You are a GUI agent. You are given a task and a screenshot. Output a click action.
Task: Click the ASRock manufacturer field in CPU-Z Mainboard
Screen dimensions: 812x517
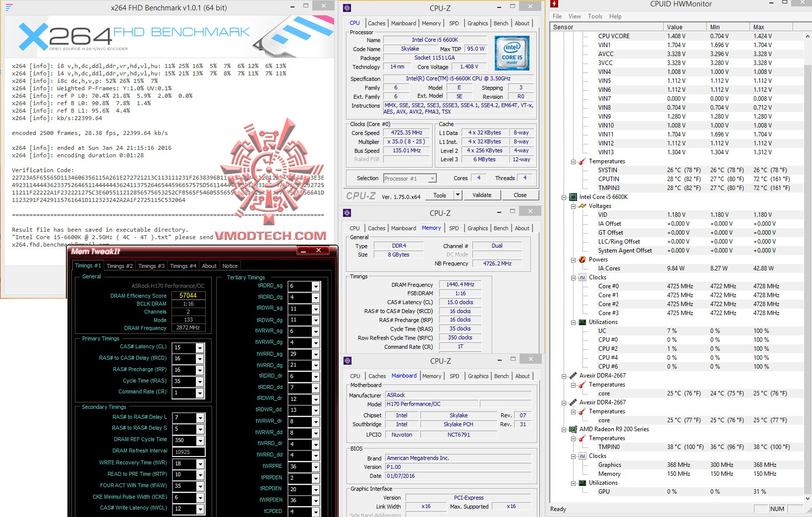click(x=458, y=395)
